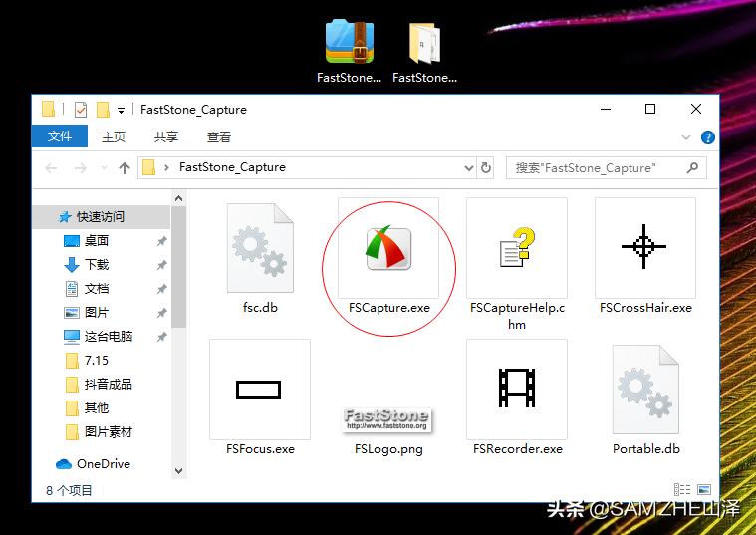The image size is (756, 535).
Task: Open the 主页 ribbon tab
Action: click(114, 137)
